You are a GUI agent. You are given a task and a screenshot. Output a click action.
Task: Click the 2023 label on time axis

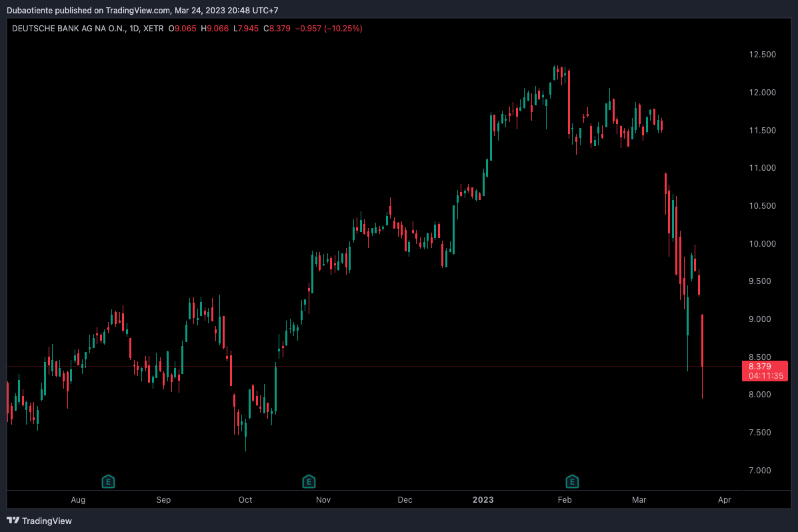[483, 500]
